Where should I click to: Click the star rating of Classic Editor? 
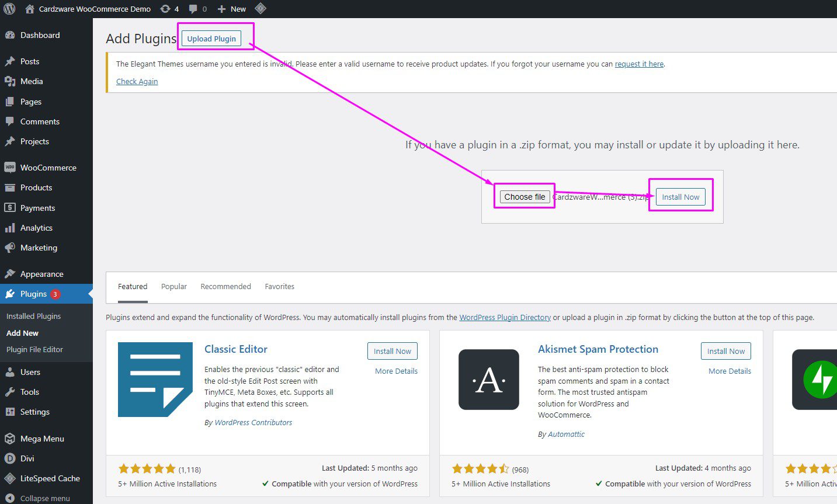[147, 468]
